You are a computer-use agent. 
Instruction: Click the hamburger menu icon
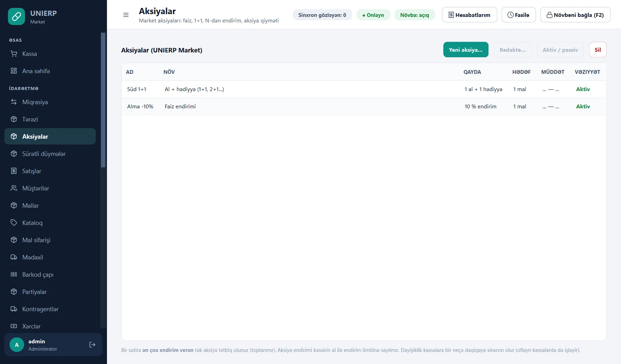coord(126,15)
